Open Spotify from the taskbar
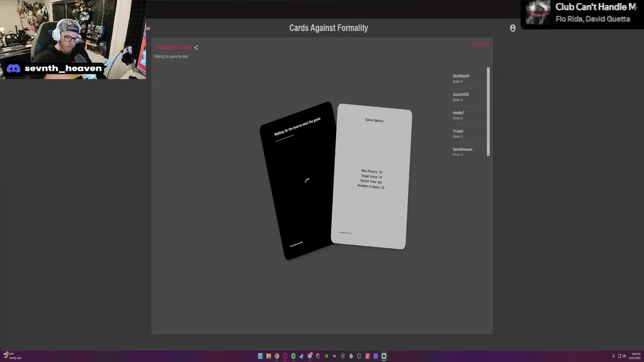Viewport: 644px width, 362px height. 293,356
